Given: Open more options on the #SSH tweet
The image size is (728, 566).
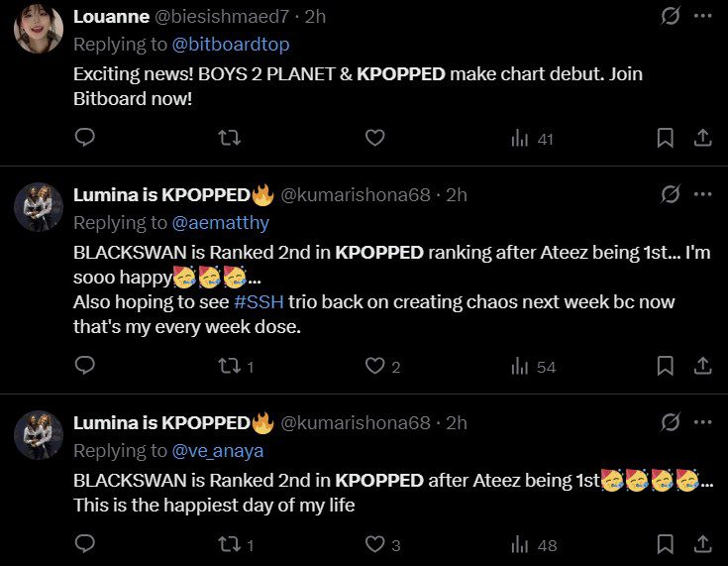Looking at the screenshot, I should (702, 194).
